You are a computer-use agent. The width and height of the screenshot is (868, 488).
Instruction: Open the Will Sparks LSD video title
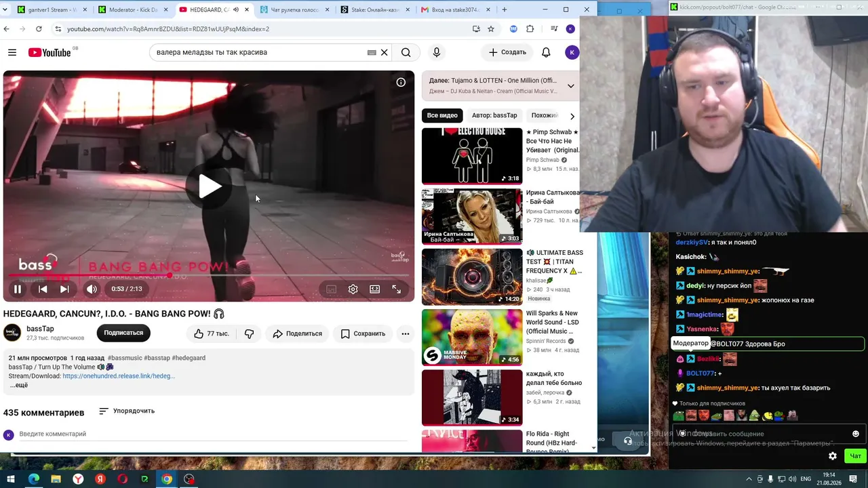tap(553, 323)
